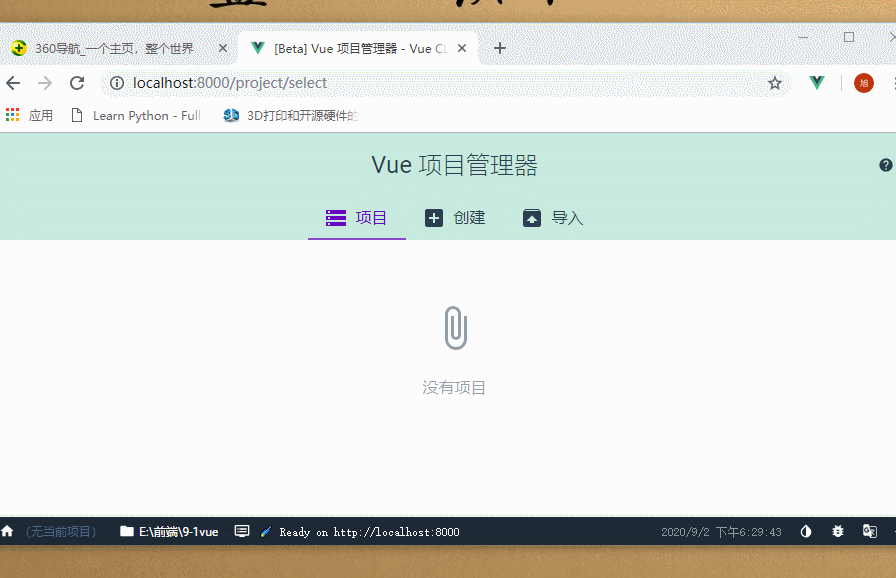Screen dimensions: 896x578
Task: Click the bug report icon
Action: [838, 532]
